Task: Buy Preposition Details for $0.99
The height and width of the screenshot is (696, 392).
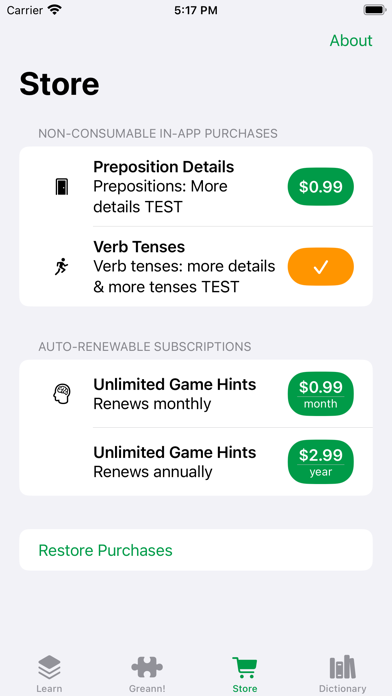Action: (x=321, y=186)
